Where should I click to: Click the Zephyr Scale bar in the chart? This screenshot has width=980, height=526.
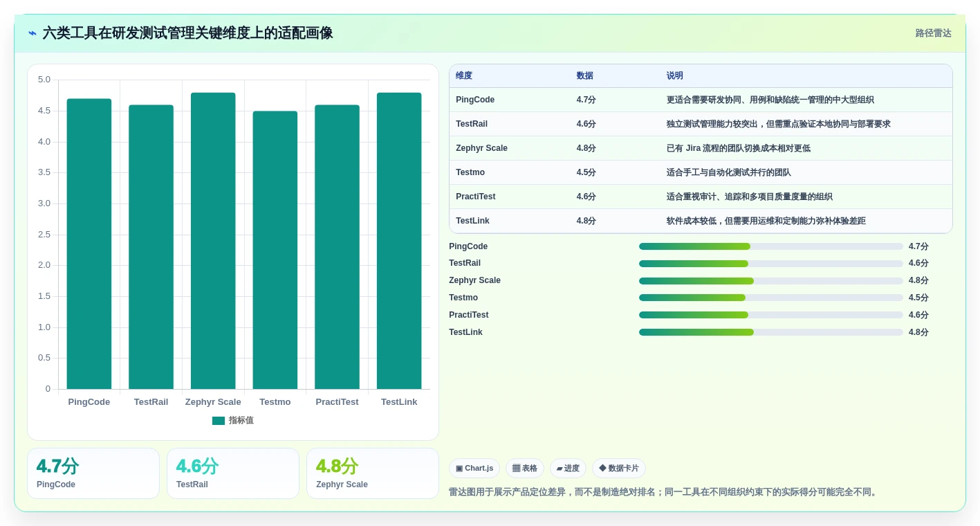pos(213,241)
